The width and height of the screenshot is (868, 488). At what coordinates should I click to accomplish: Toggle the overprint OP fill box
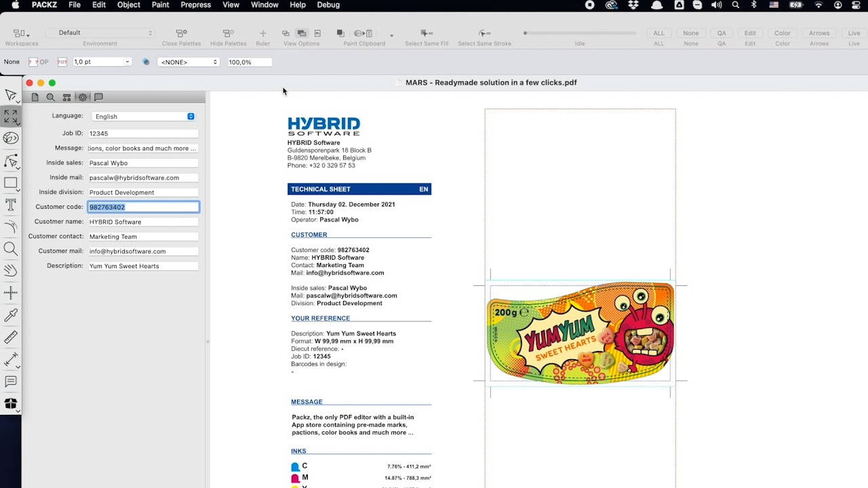[33, 62]
